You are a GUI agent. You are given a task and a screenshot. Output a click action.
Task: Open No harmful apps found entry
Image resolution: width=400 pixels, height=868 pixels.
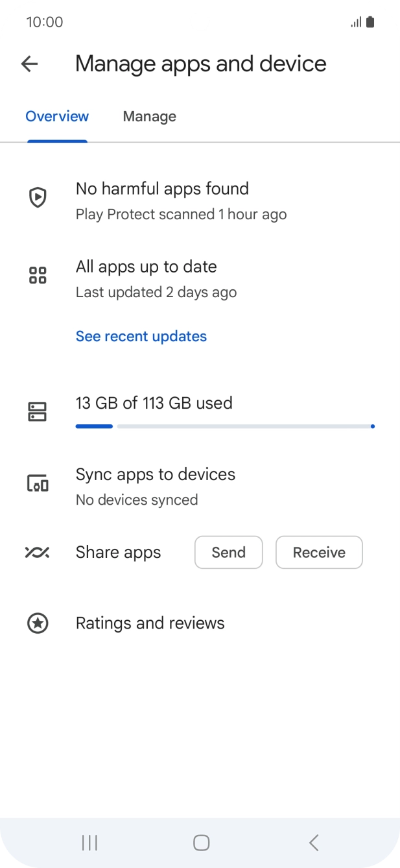(x=162, y=200)
